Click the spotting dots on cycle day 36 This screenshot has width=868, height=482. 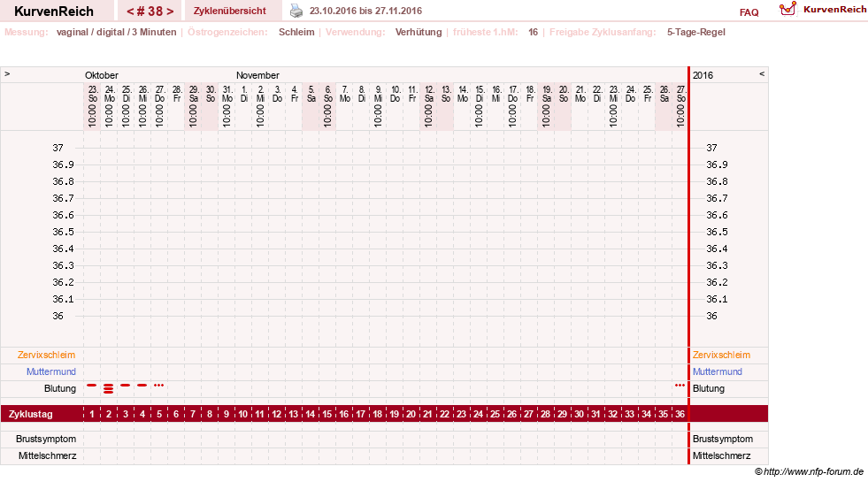680,385
